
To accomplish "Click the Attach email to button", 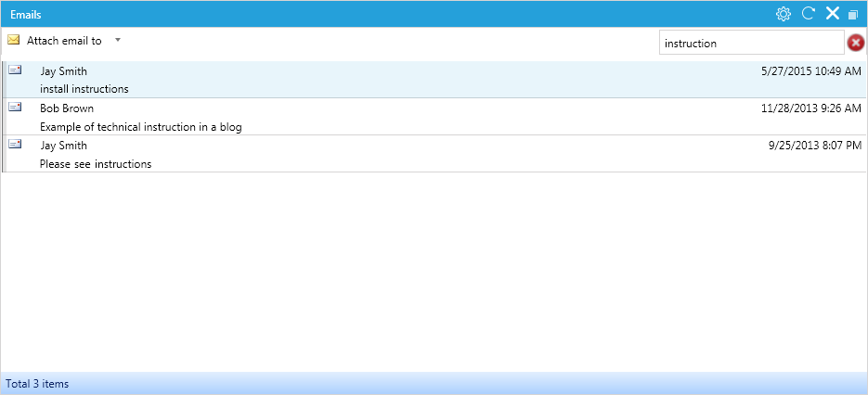I will [x=64, y=41].
